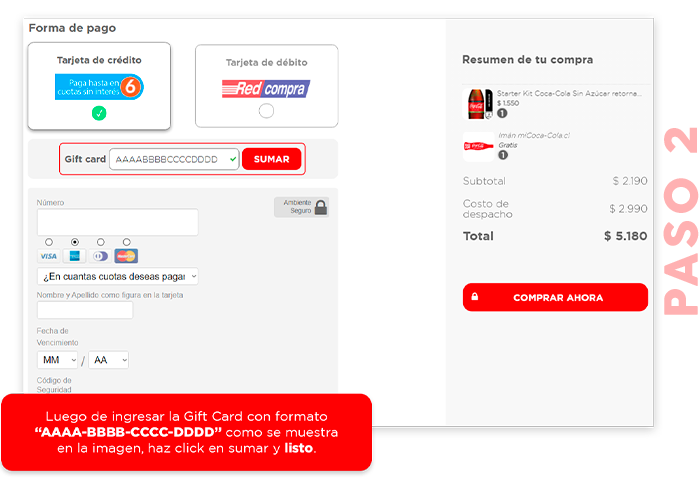Select the Mastercard radio button
Screen dimensions: 700x478
point(127,242)
